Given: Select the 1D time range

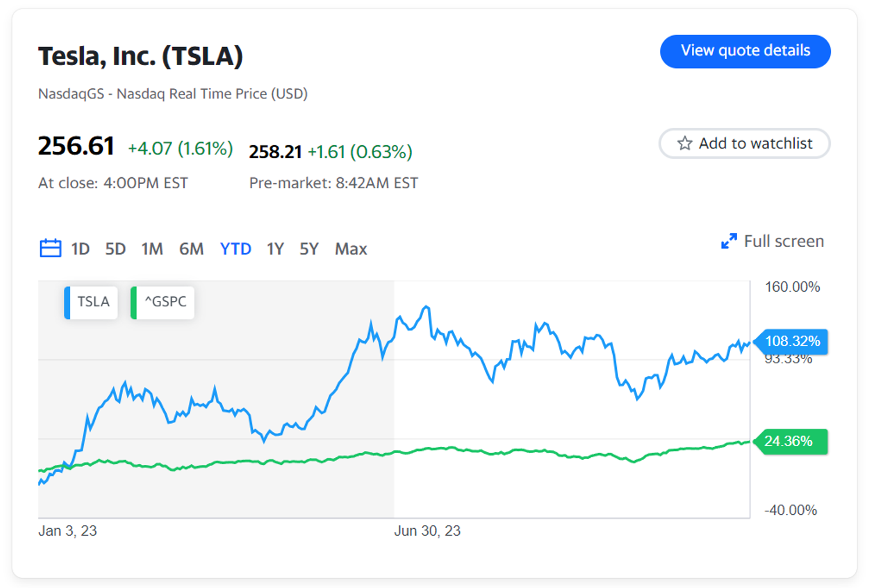Looking at the screenshot, I should [x=80, y=249].
